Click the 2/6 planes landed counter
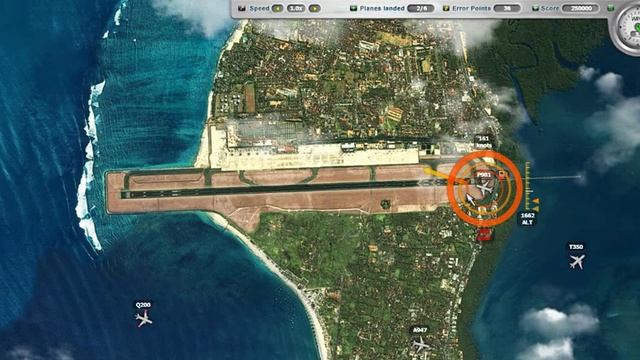 coord(420,8)
